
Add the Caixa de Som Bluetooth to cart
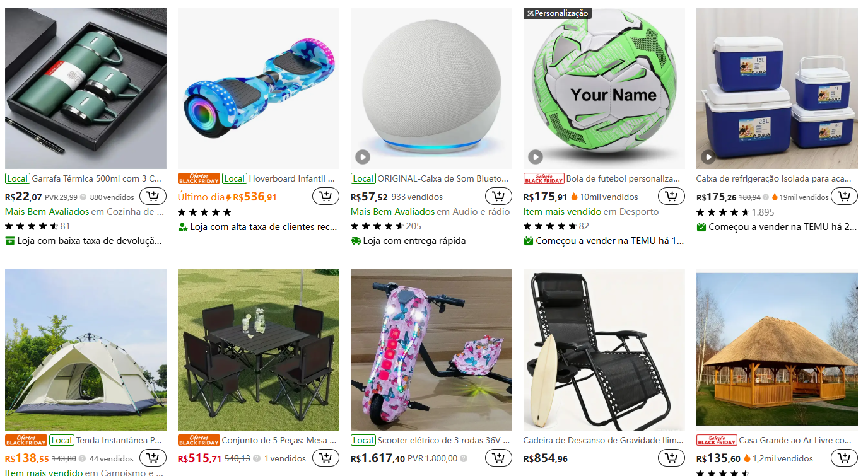pos(498,197)
